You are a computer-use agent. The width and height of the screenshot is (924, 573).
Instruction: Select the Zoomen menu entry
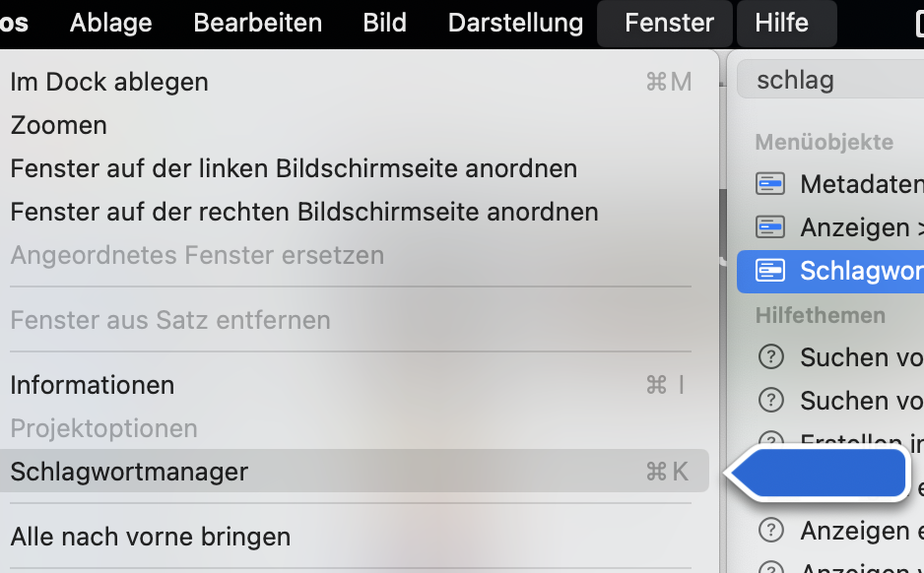pos(59,125)
